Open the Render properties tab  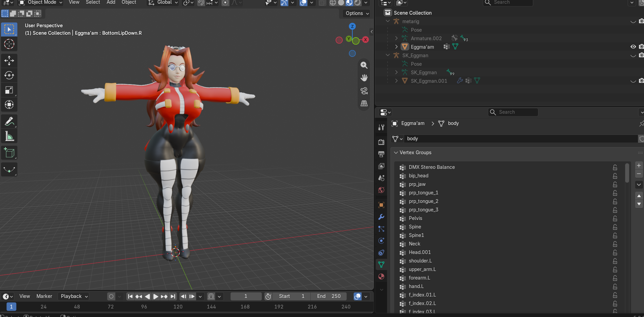pos(381,142)
